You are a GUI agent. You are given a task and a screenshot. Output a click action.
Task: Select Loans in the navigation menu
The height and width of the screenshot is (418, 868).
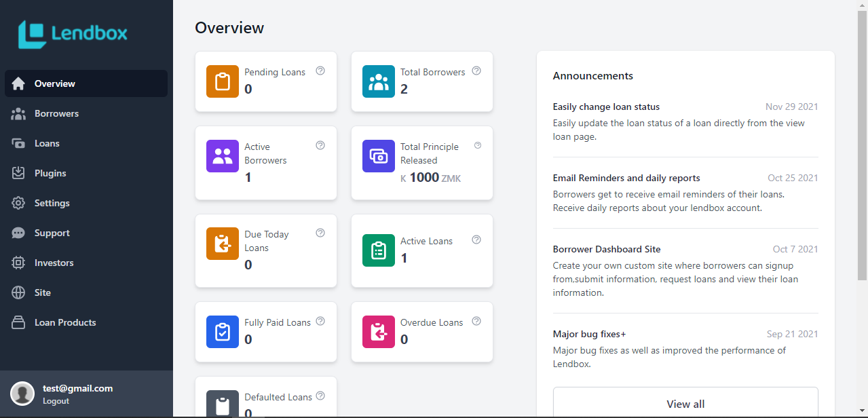pos(48,143)
